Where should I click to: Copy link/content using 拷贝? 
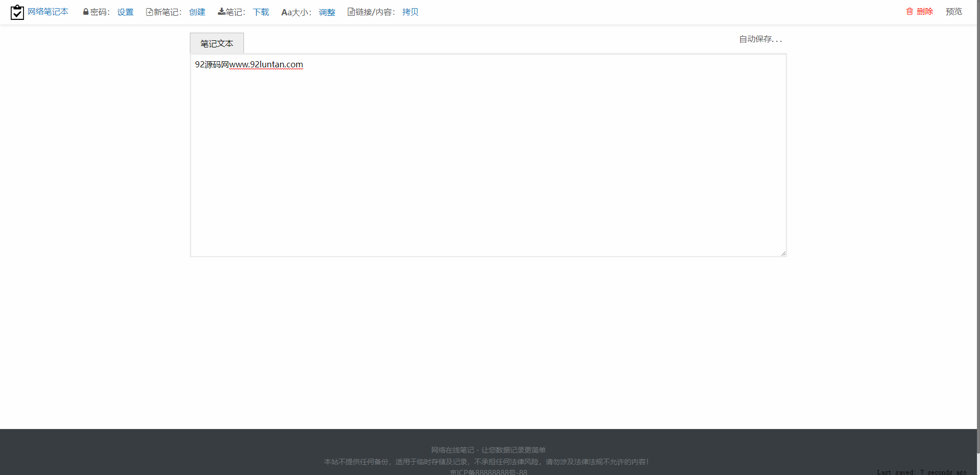coord(410,12)
